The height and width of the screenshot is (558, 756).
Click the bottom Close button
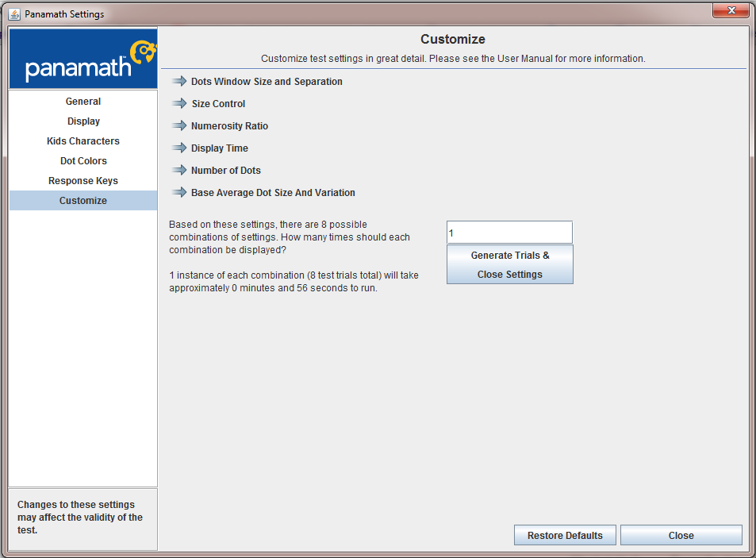point(681,535)
